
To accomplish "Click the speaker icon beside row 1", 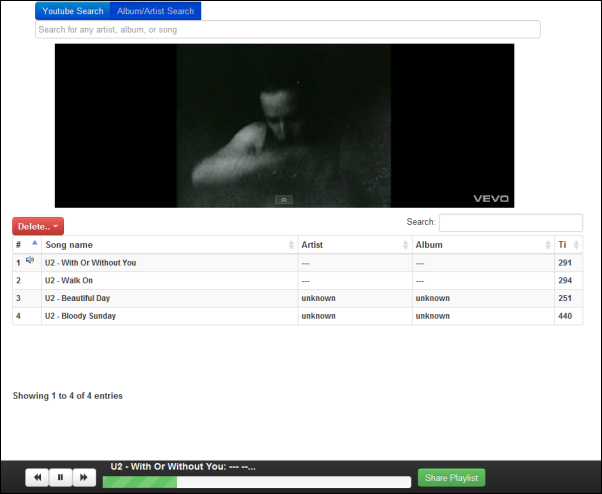I will pyautogui.click(x=30, y=260).
